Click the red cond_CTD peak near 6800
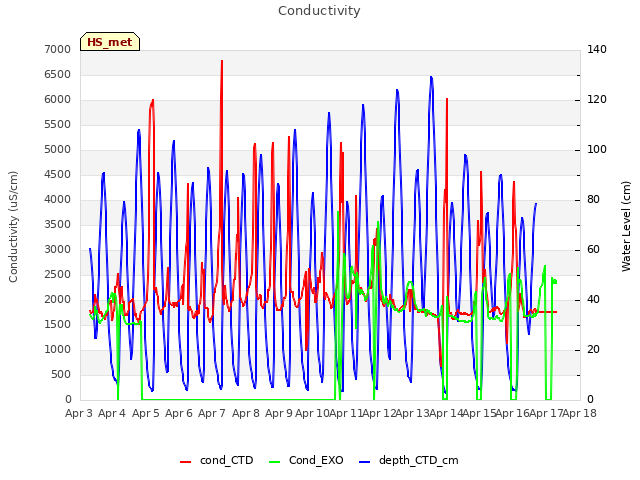This screenshot has height=480, width=640. pyautogui.click(x=222, y=61)
